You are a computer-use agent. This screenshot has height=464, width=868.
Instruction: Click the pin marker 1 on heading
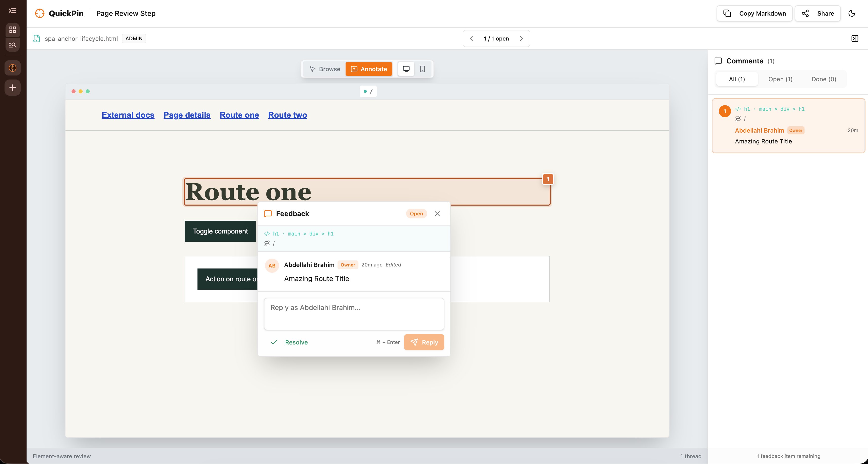click(x=548, y=179)
